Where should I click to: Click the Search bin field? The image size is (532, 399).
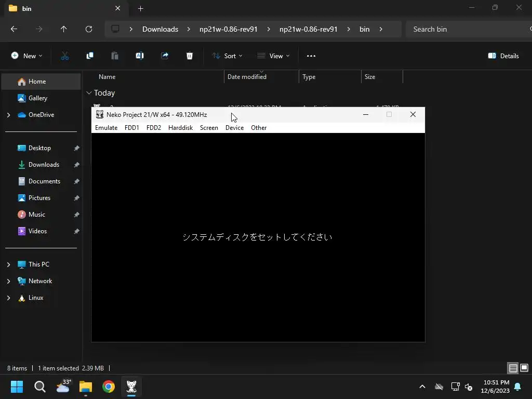pos(468,29)
